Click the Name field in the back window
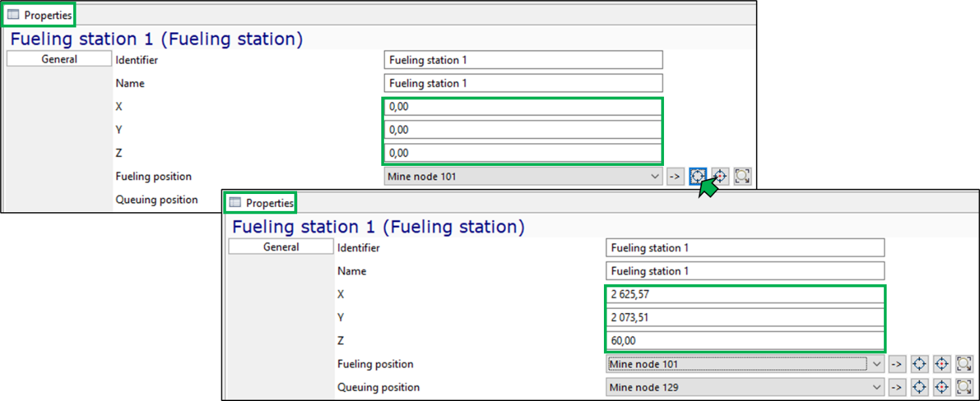Image resolution: width=980 pixels, height=401 pixels. (x=524, y=83)
